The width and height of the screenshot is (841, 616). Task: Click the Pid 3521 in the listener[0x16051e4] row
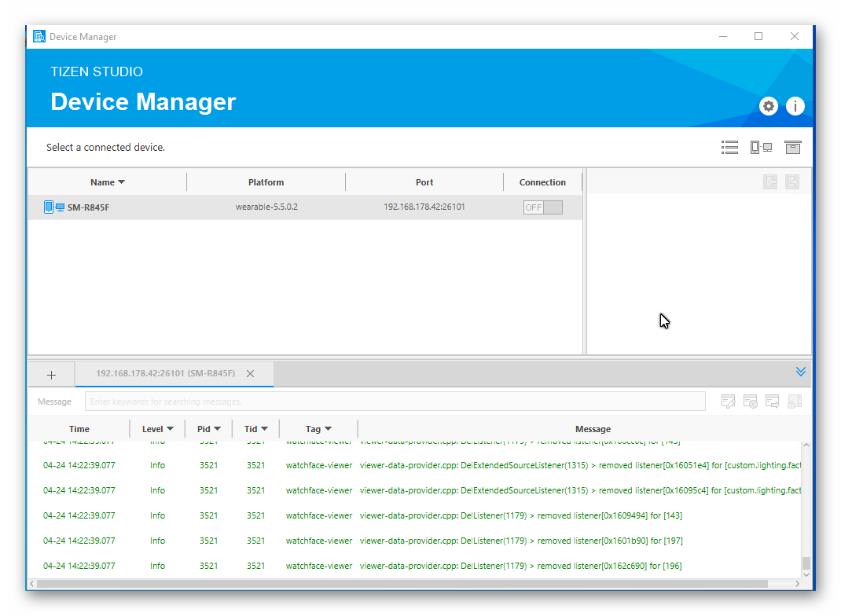(208, 465)
